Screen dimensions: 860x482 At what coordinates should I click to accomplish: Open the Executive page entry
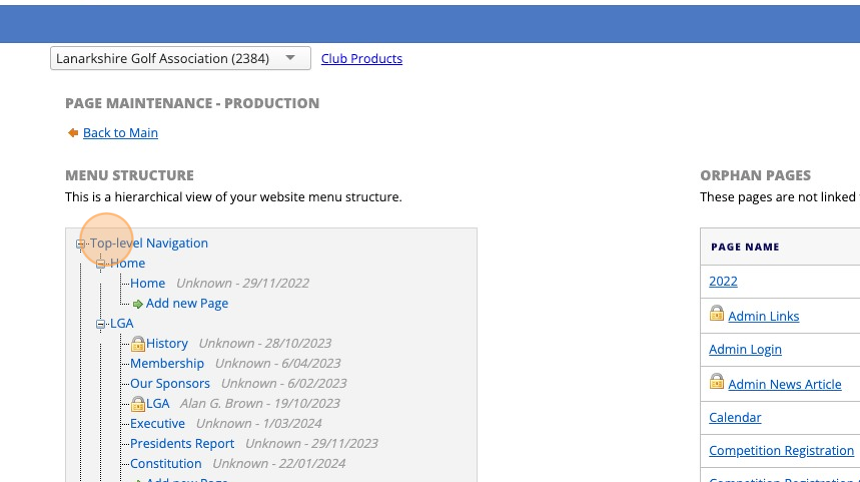tap(157, 423)
